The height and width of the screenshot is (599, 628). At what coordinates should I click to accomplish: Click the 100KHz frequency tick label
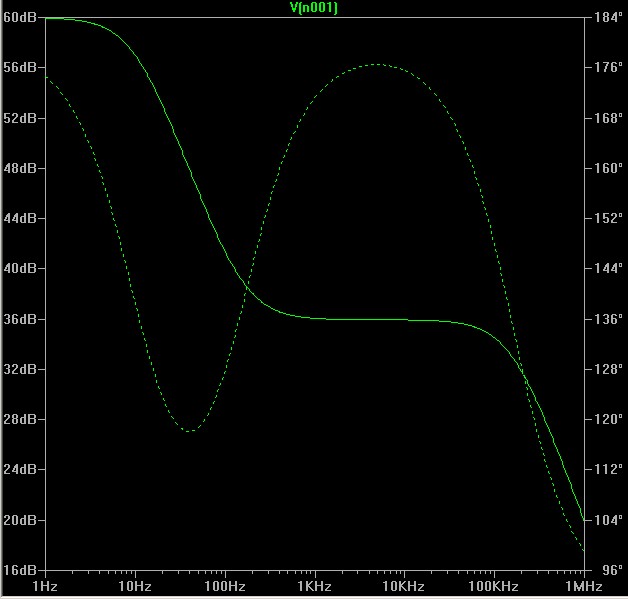pyautogui.click(x=493, y=585)
